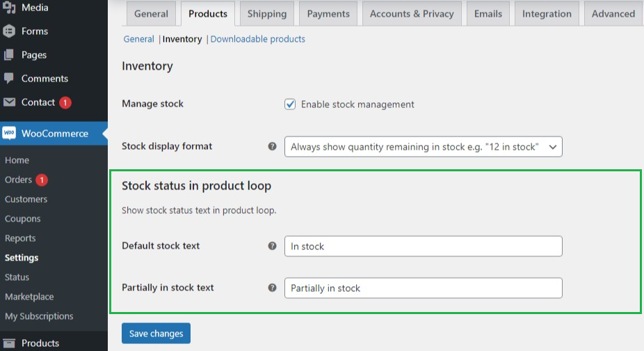Viewport: 644px width, 351px height.
Task: Click the Forms sidebar icon
Action: [9, 31]
